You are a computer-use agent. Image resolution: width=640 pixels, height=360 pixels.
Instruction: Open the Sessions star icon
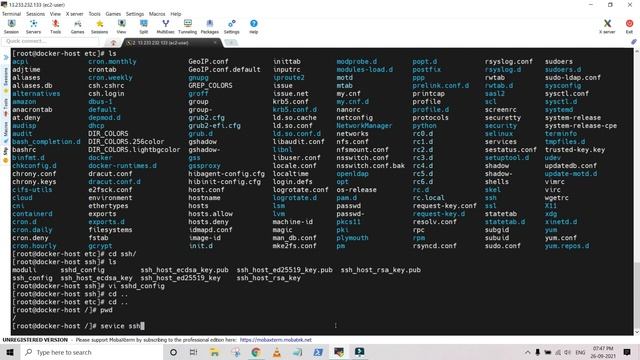tap(99, 27)
